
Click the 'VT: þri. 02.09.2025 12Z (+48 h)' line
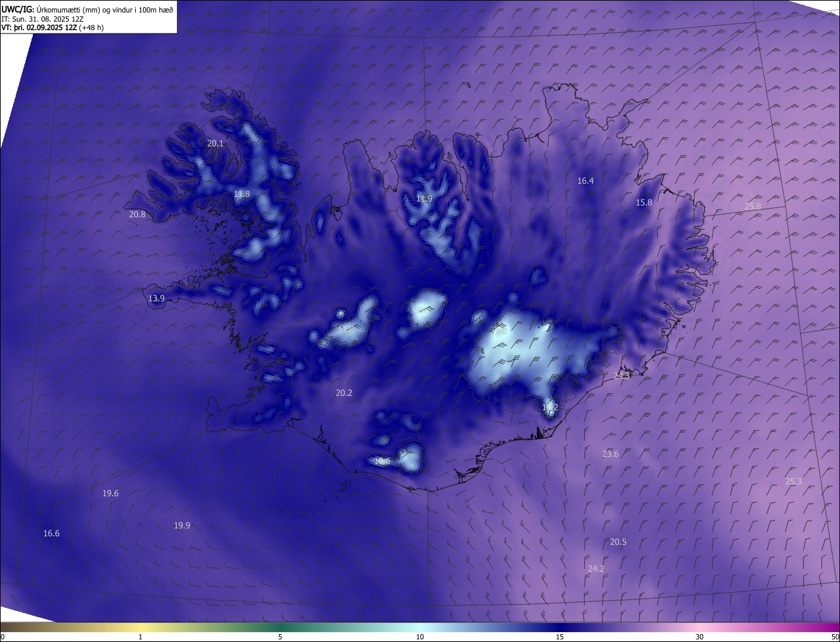52,28
